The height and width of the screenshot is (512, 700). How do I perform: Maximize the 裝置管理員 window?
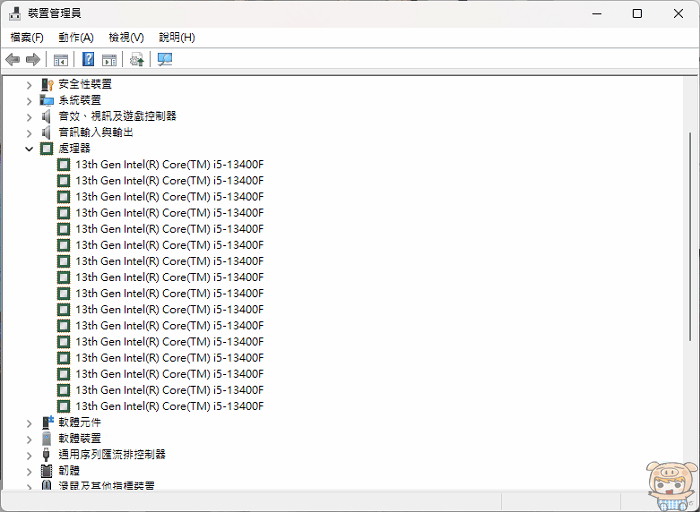(638, 13)
